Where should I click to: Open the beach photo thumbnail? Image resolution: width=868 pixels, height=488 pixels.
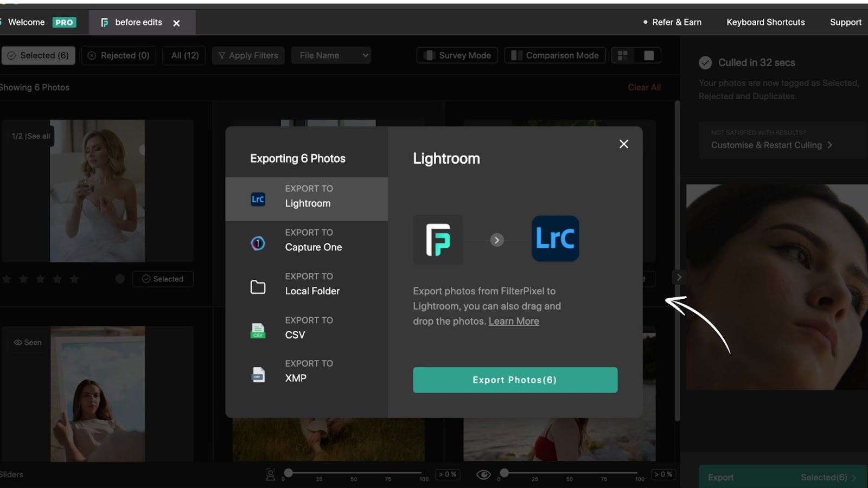point(559,439)
